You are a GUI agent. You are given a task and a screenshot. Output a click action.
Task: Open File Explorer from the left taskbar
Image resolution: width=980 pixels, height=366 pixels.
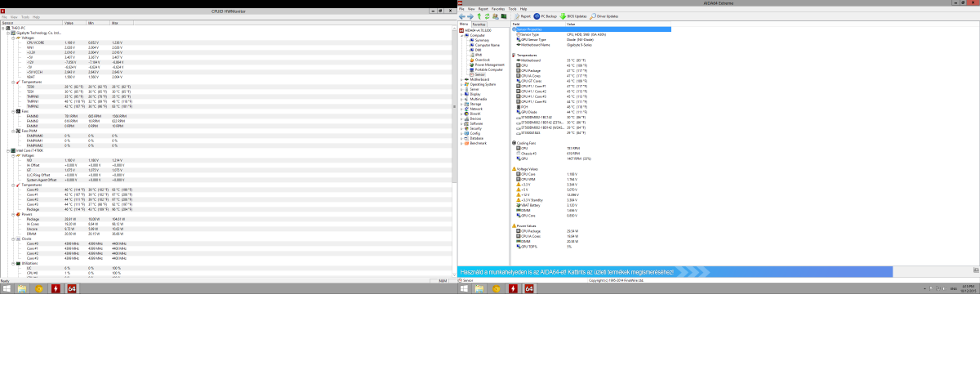(x=23, y=288)
